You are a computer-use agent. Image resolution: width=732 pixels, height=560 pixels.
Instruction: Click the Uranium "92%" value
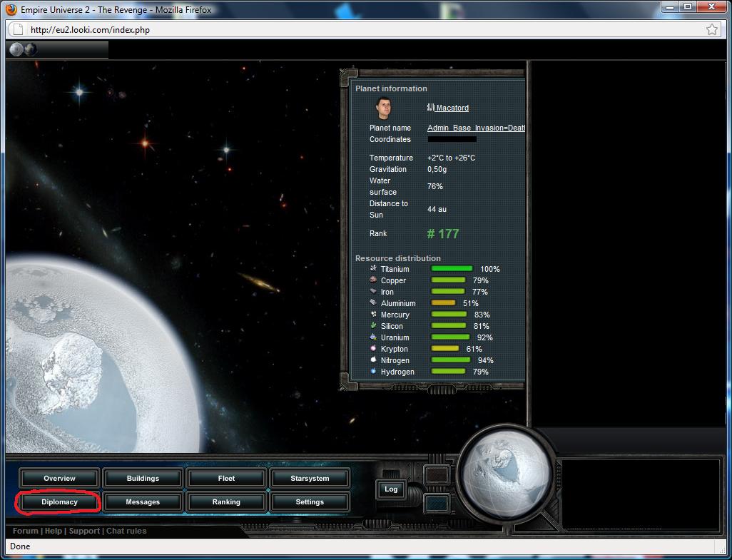(485, 337)
